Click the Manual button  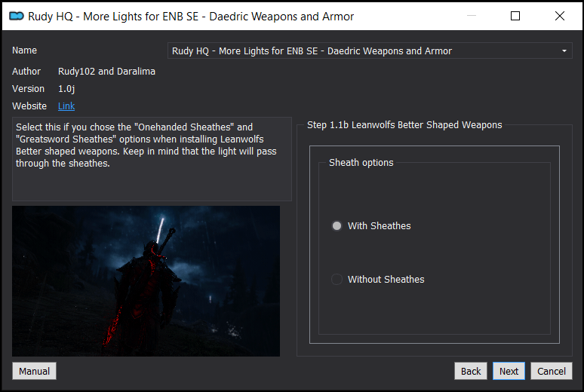click(34, 371)
